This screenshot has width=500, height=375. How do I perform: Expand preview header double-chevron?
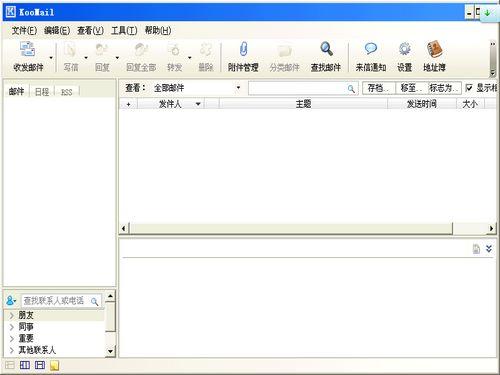[x=489, y=249]
